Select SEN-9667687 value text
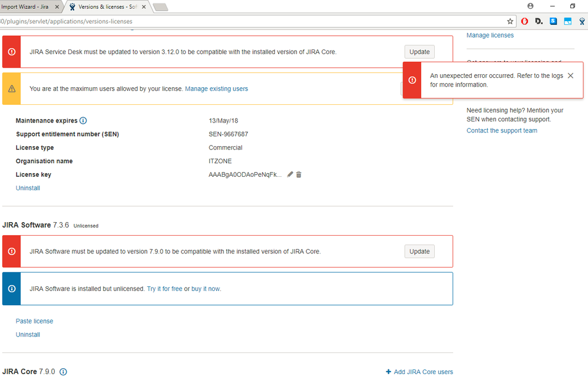The height and width of the screenshot is (380, 588). (229, 134)
